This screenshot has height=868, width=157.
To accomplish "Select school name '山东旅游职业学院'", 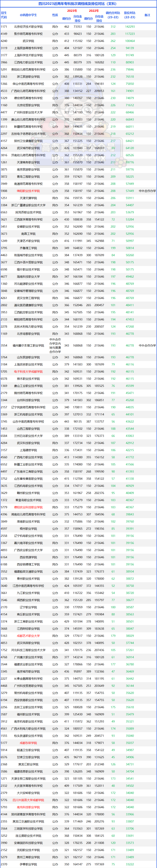I will [28, 358].
